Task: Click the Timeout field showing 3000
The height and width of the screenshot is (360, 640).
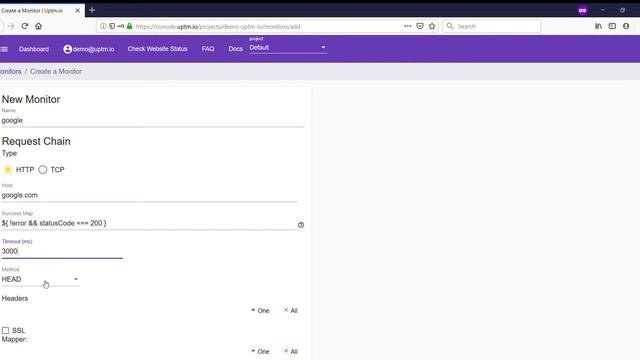Action: 62,251
